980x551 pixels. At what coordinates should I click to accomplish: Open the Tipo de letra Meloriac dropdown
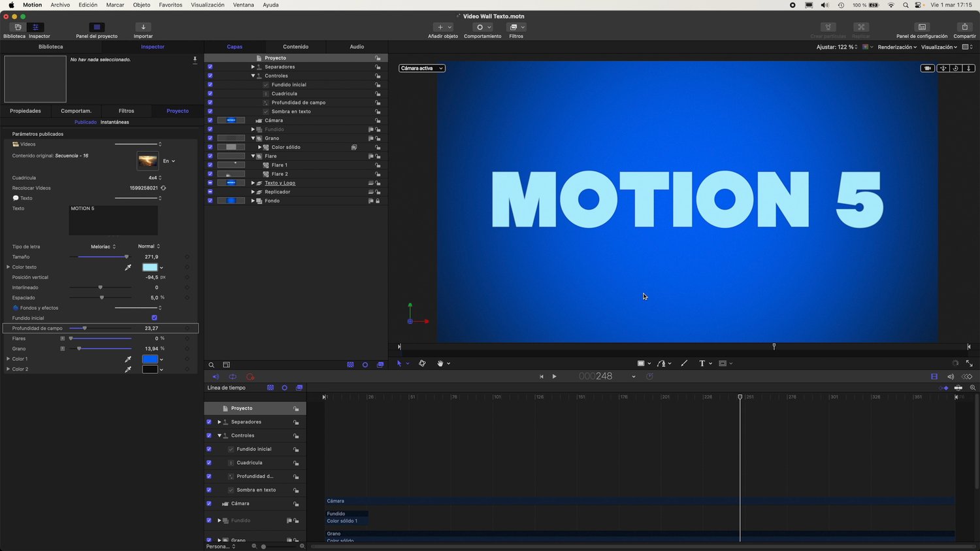point(103,247)
